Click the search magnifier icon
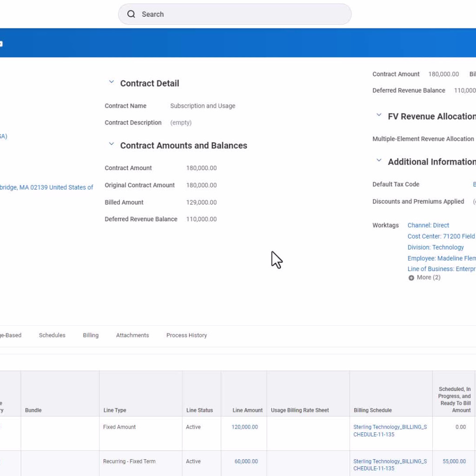This screenshot has width=476, height=476. [131, 14]
